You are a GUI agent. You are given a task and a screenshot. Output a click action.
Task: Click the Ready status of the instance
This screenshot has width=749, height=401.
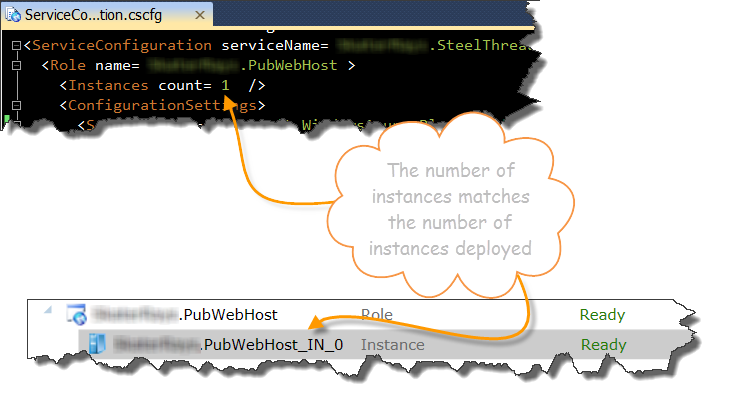(603, 345)
